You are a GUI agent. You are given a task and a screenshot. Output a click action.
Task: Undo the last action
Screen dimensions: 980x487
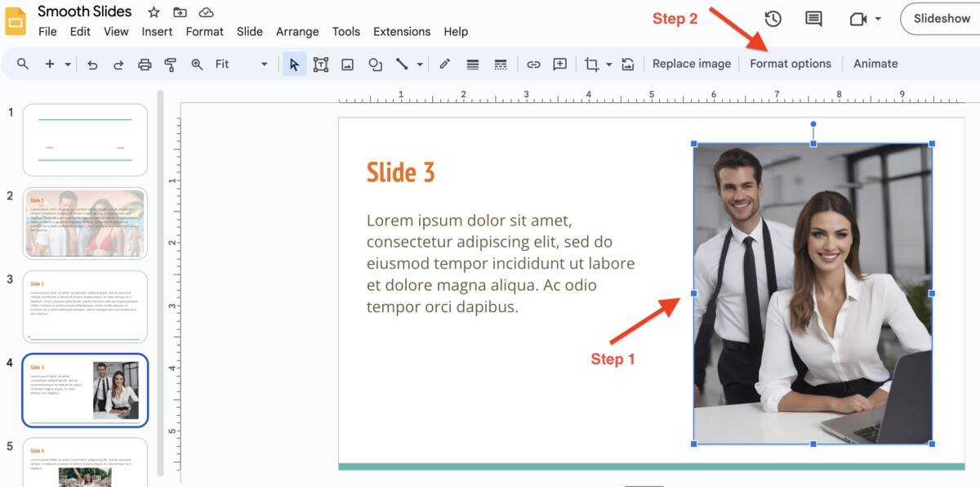pyautogui.click(x=92, y=63)
